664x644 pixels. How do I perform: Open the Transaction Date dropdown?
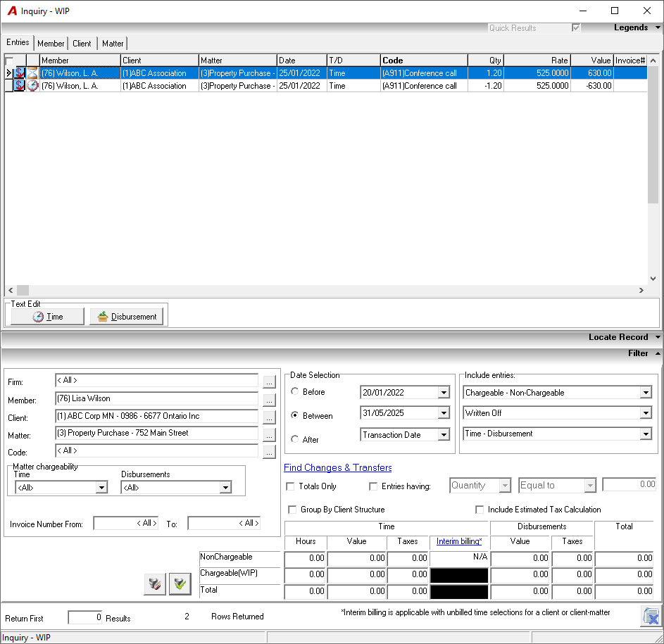tap(444, 435)
